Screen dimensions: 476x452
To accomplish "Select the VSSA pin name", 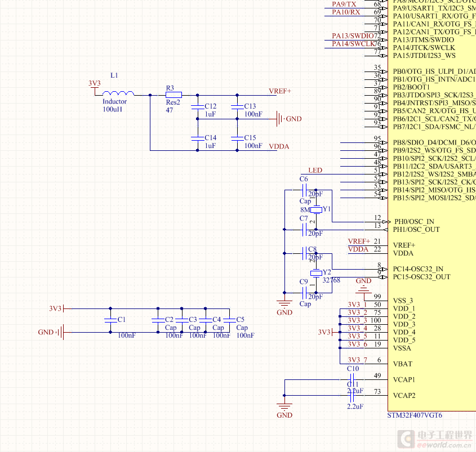I will tap(402, 348).
